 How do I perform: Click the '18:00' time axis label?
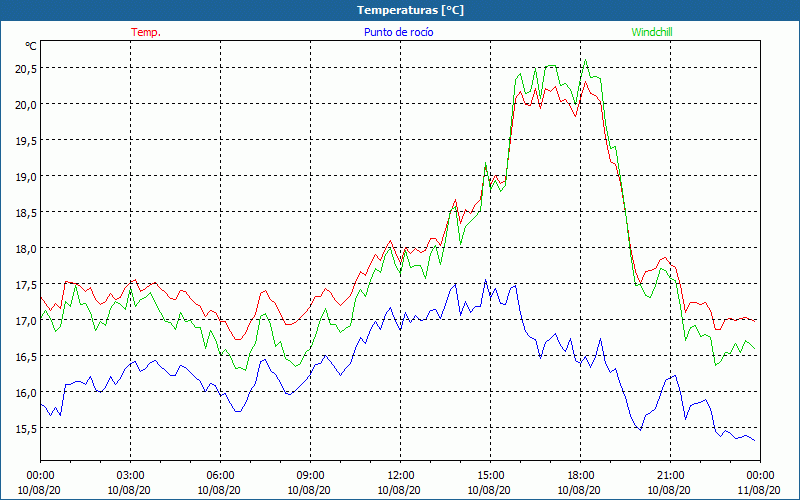580,476
